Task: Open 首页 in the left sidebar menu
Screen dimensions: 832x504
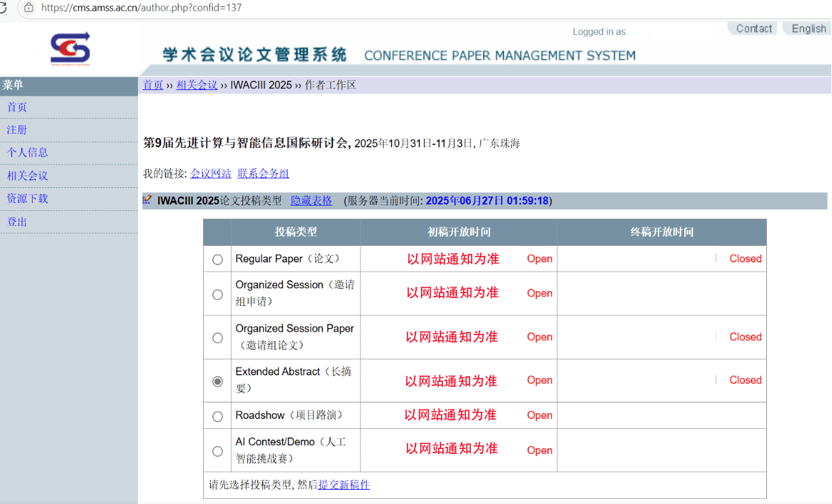Action: (x=17, y=107)
